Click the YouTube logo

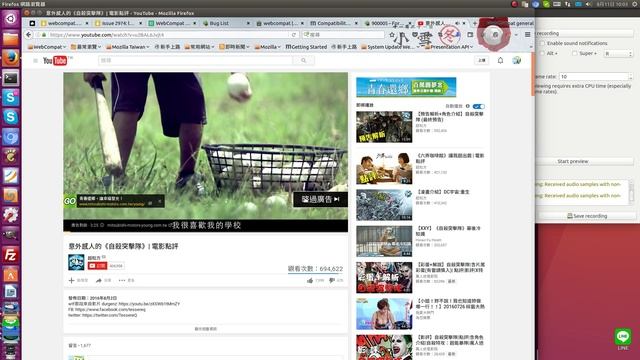55,60
